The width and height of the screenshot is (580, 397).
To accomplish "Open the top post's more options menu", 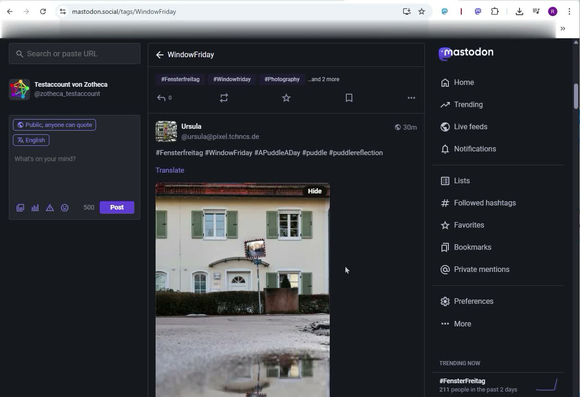I will click(411, 98).
